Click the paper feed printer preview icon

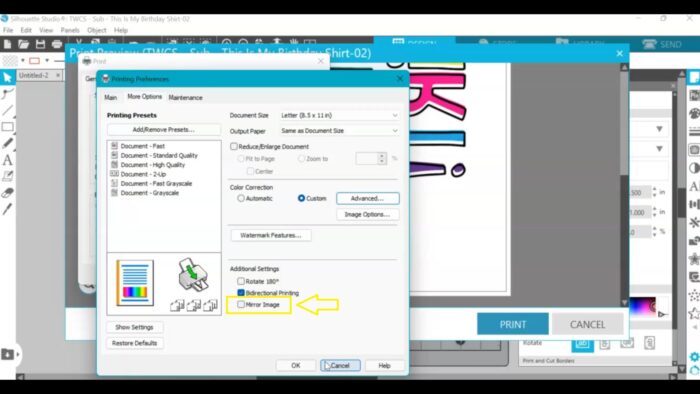[193, 274]
